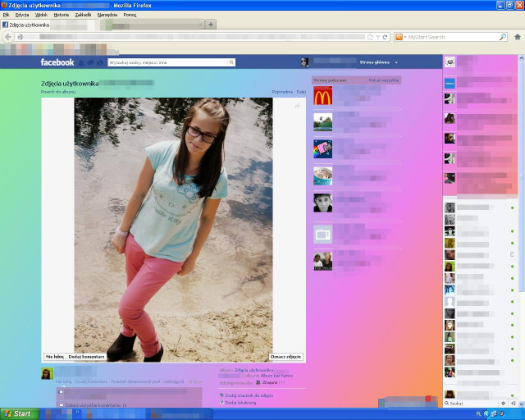The width and height of the screenshot is (525, 420).
Task: Click Dodaj komentarz button on photo
Action: tap(86, 357)
